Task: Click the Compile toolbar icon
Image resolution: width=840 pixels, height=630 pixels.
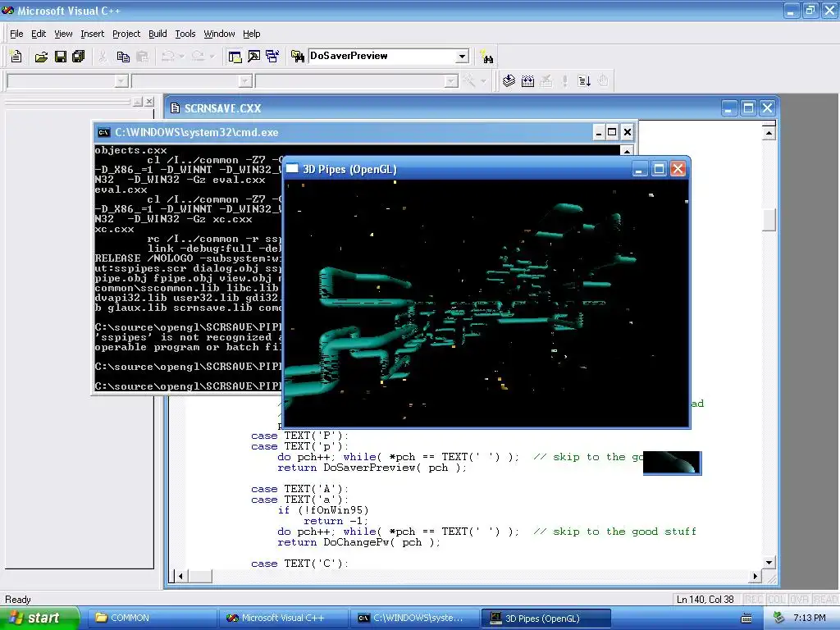Action: (509, 81)
